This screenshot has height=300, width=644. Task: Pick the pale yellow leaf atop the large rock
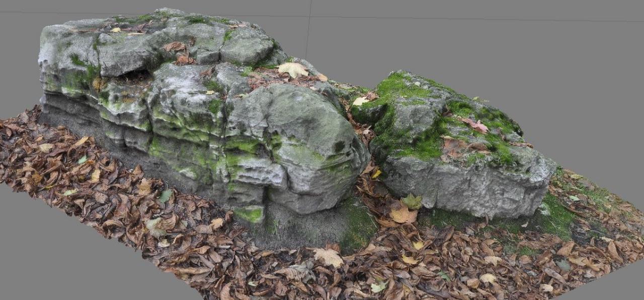coord(293,69)
